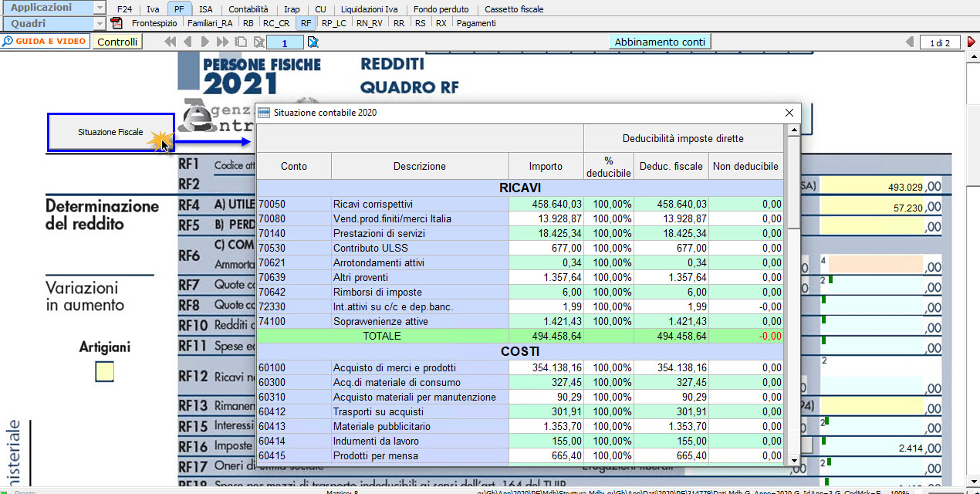The image size is (980, 494).
Task: Select the Pagamenti quadro tab
Action: click(x=476, y=23)
